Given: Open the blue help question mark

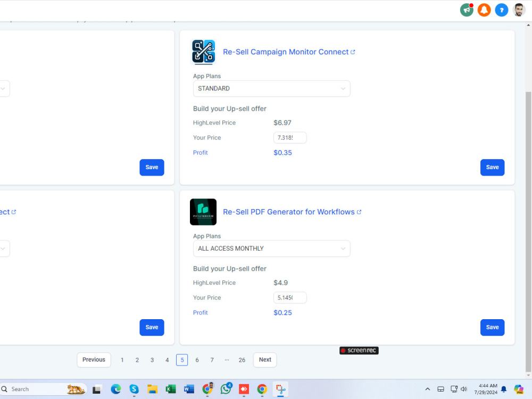Looking at the screenshot, I should 502,10.
